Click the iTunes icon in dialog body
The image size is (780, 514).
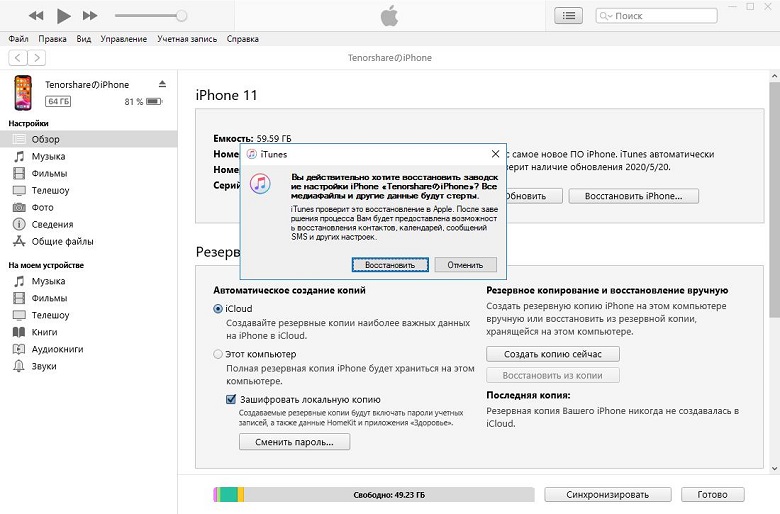[260, 184]
